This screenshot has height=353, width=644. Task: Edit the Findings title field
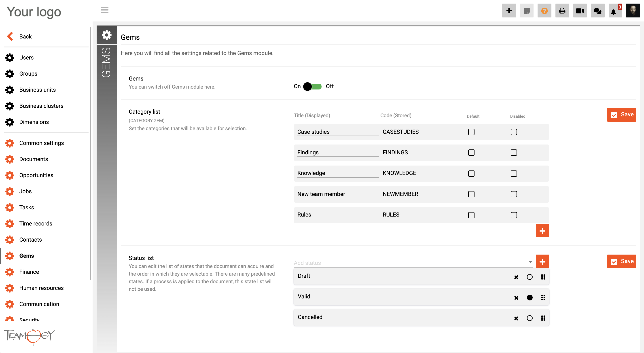click(338, 152)
